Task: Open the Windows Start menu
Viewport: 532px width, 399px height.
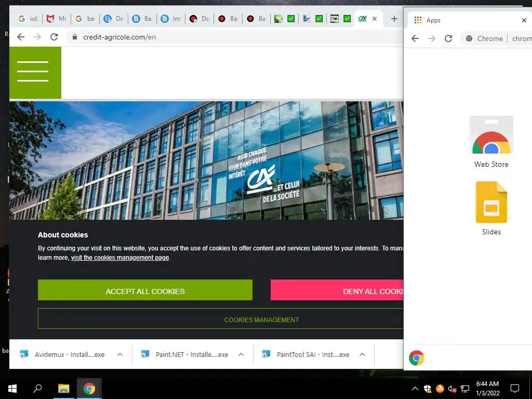Action: click(x=12, y=389)
